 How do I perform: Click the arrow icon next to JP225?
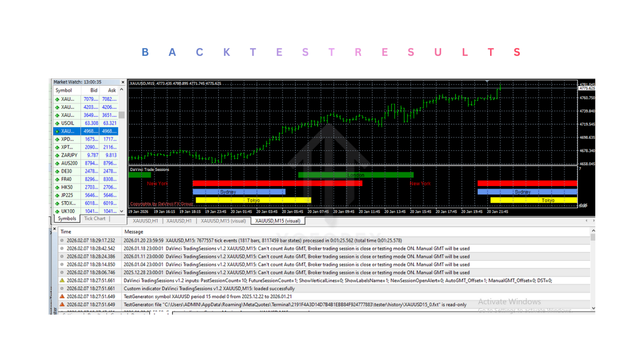click(56, 195)
